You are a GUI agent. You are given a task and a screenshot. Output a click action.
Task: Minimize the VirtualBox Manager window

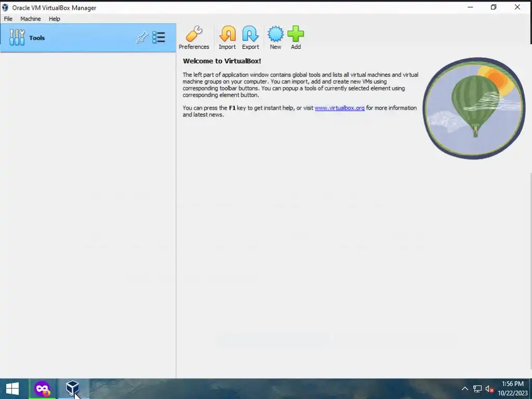[x=470, y=7]
